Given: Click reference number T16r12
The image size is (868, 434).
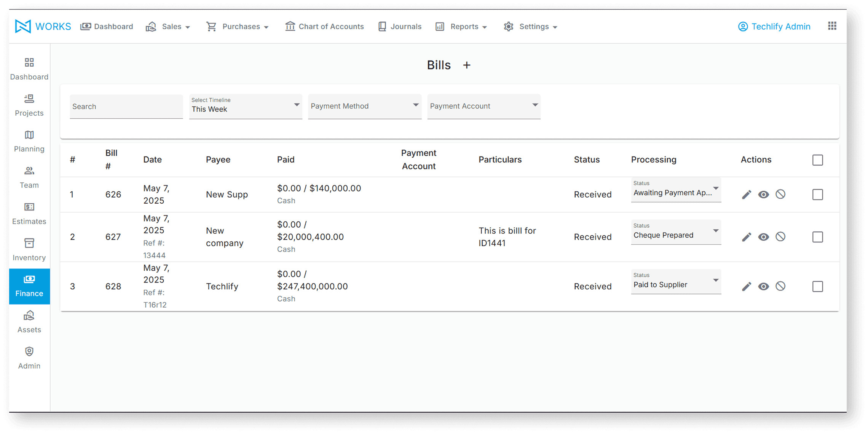Looking at the screenshot, I should [155, 305].
